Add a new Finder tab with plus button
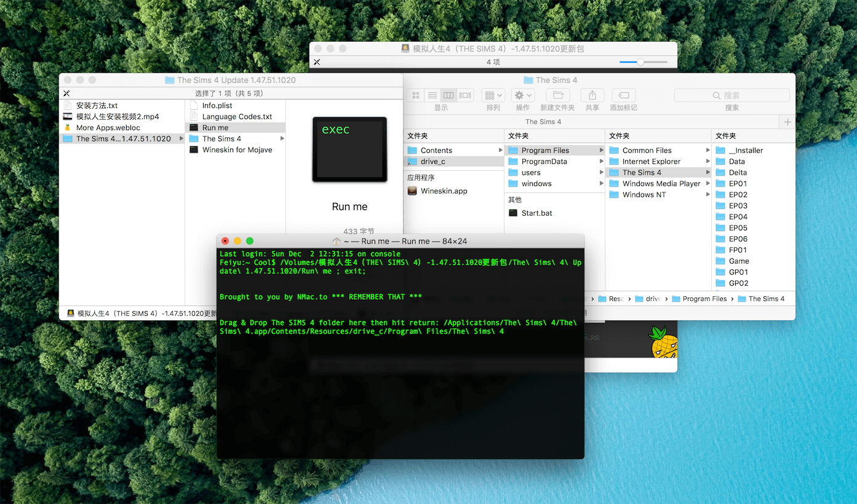The height and width of the screenshot is (504, 857). pyautogui.click(x=787, y=122)
